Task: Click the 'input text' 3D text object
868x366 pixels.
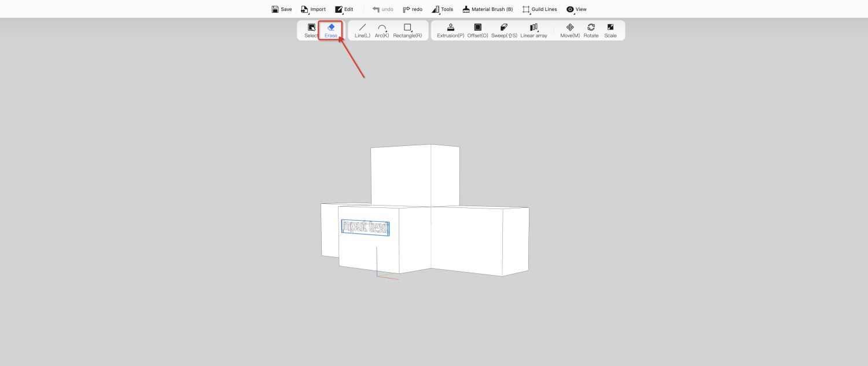Action: tap(365, 228)
